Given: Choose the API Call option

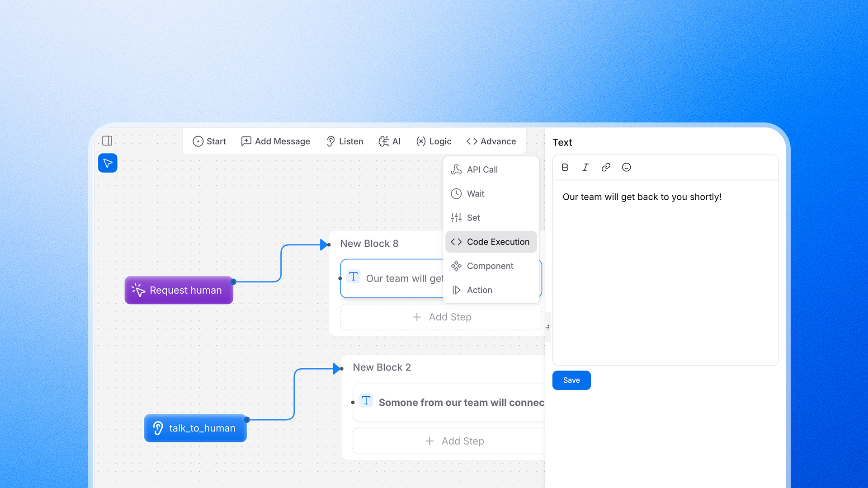Looking at the screenshot, I should coord(482,169).
